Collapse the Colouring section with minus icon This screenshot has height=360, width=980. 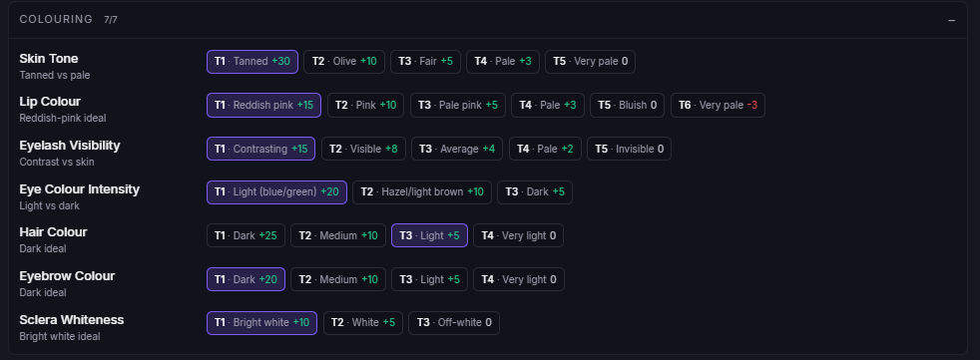tap(951, 20)
